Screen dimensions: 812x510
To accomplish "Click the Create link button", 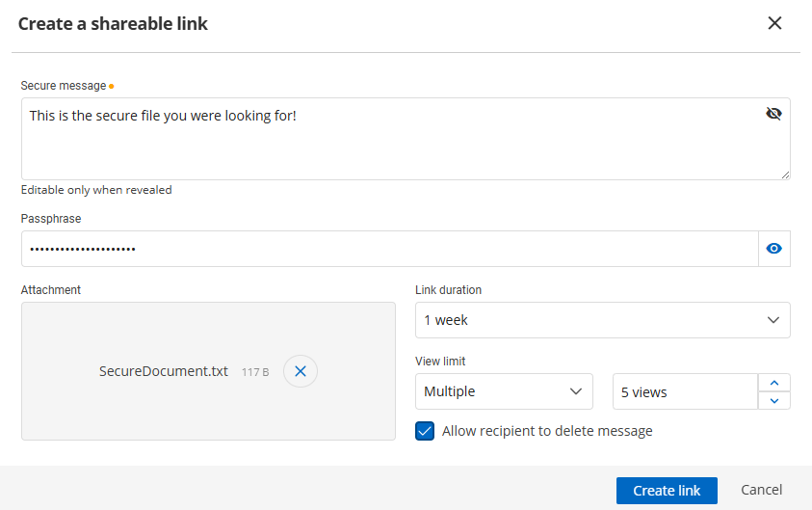I will coord(667,491).
